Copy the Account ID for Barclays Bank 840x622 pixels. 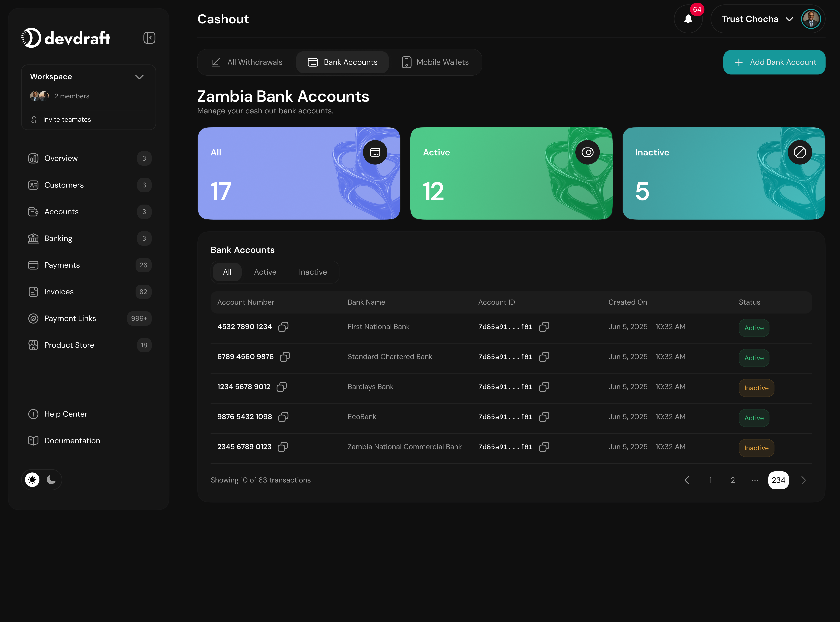(x=544, y=387)
